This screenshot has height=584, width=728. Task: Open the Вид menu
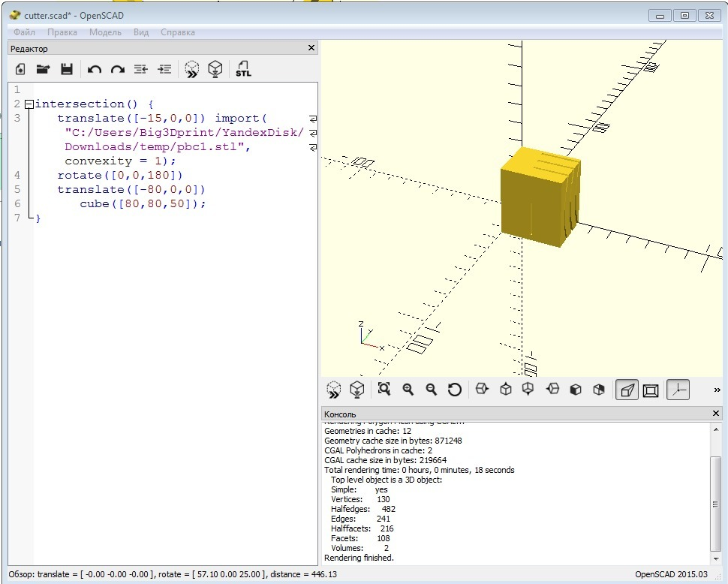(141, 32)
